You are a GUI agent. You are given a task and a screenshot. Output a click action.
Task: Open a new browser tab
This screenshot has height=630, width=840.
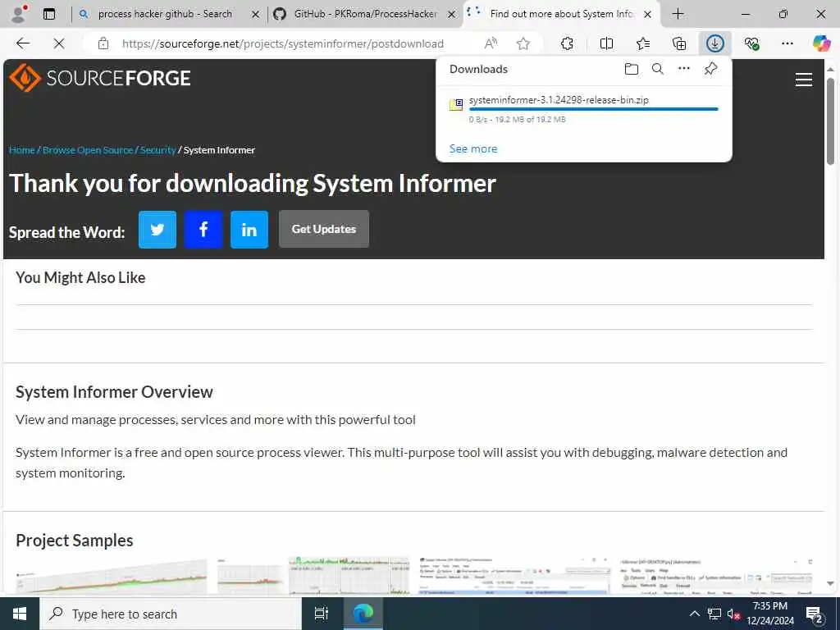[678, 14]
